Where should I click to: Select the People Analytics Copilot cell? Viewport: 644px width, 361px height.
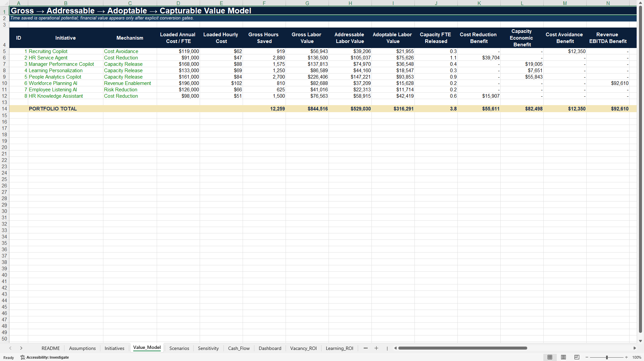coord(65,77)
